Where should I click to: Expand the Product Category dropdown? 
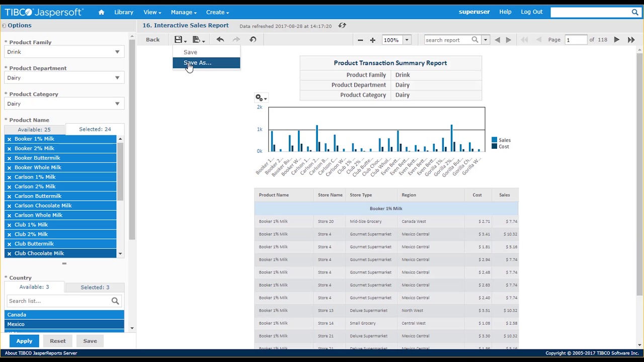(x=117, y=104)
